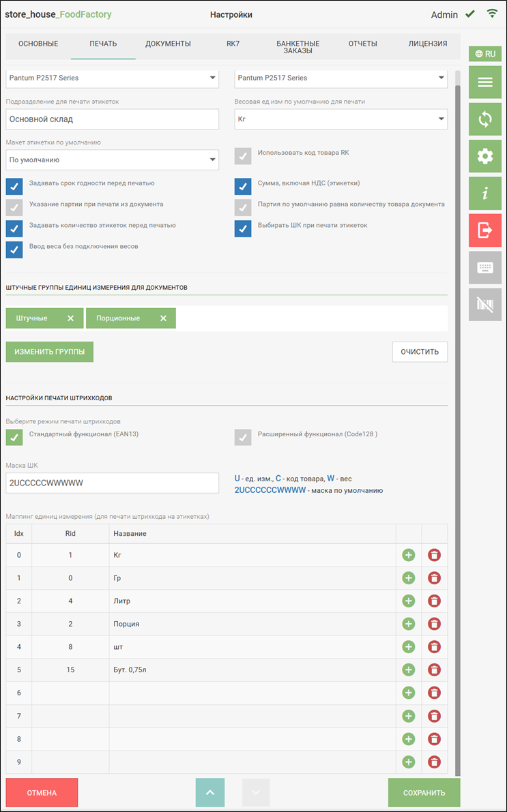Click the green sync refresh icon
507x812 pixels.
click(484, 119)
